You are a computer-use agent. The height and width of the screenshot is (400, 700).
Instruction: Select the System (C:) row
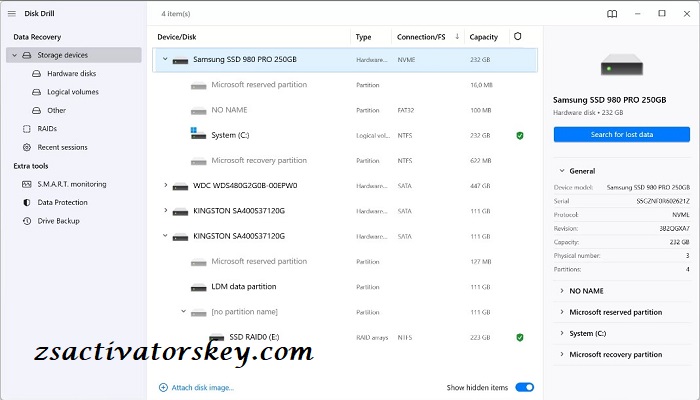point(345,135)
